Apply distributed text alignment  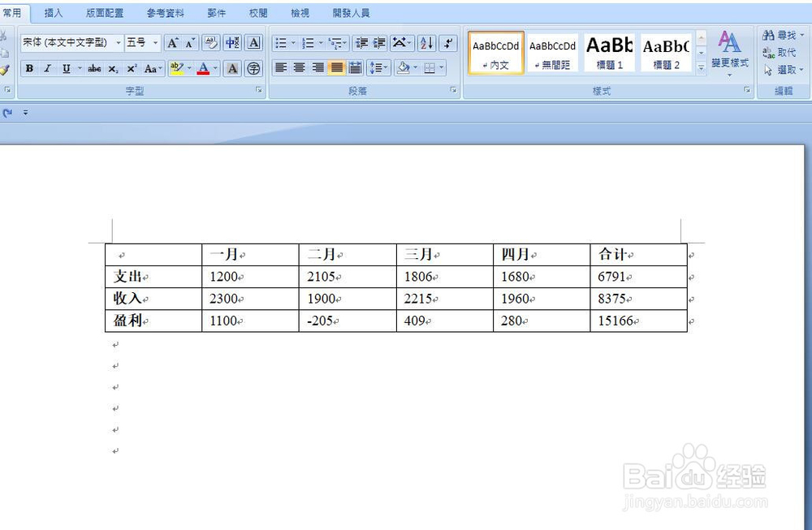356,67
